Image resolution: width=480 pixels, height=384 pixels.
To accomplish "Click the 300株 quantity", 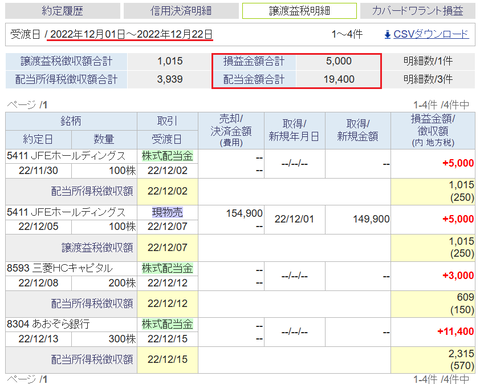I will [122, 339].
